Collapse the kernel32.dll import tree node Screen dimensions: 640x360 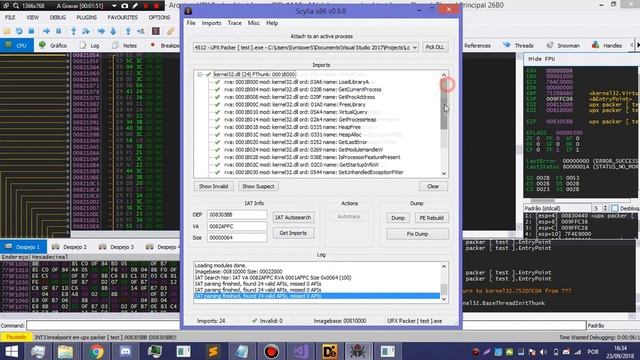click(200, 75)
